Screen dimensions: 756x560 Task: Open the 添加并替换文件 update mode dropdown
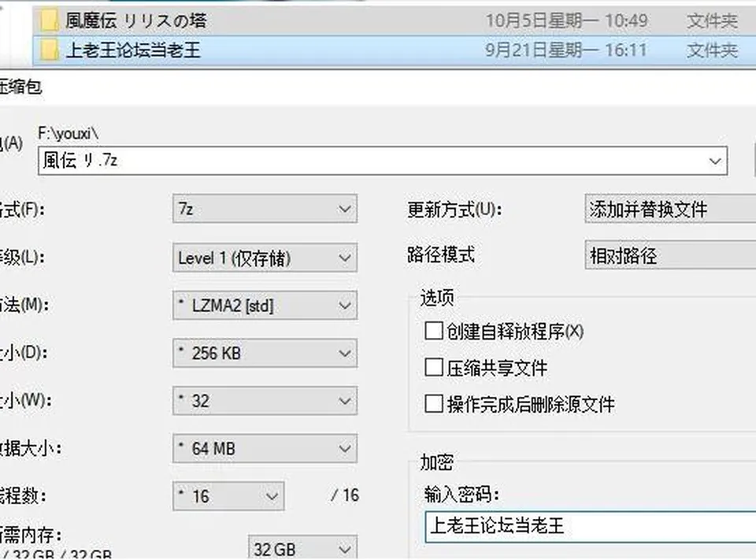tap(670, 209)
